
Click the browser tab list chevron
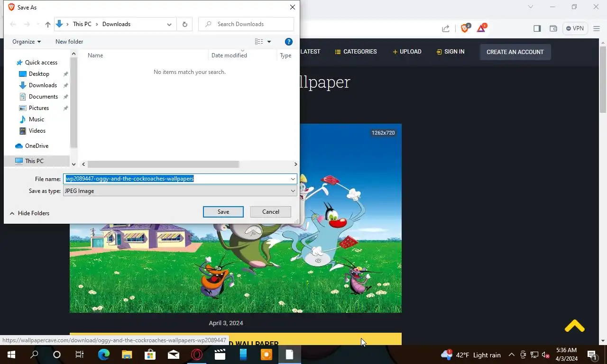[x=531, y=7]
